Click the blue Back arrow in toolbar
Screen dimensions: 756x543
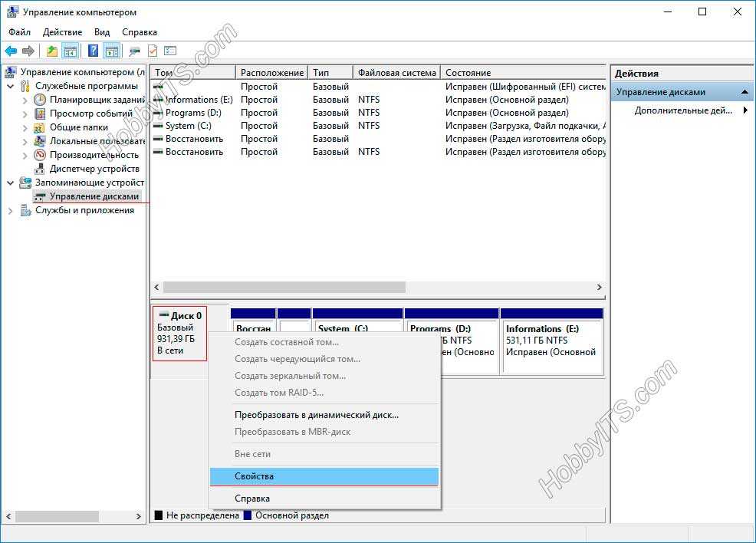coord(11,51)
